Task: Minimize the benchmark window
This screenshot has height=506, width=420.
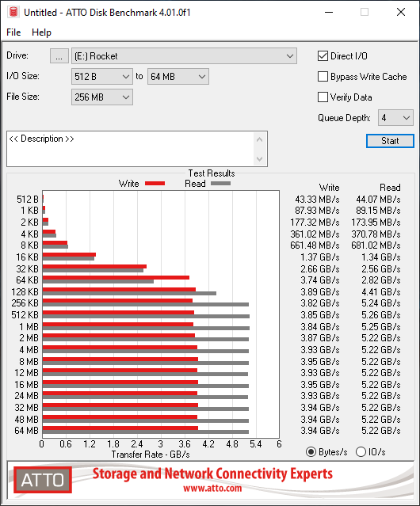Action: pyautogui.click(x=329, y=12)
